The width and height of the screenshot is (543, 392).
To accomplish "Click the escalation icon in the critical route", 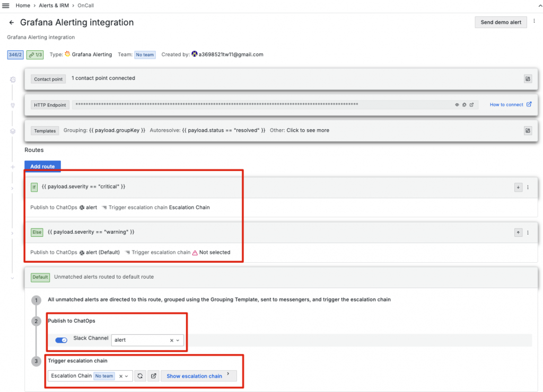I will [104, 208].
